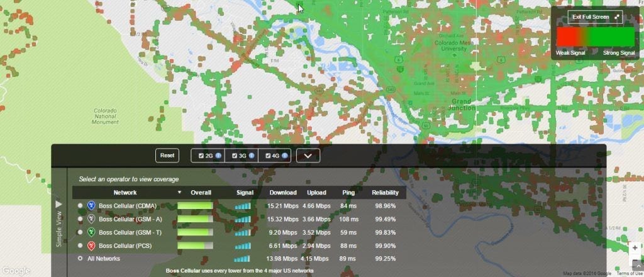Click the Weak Signal legend label

point(570,53)
